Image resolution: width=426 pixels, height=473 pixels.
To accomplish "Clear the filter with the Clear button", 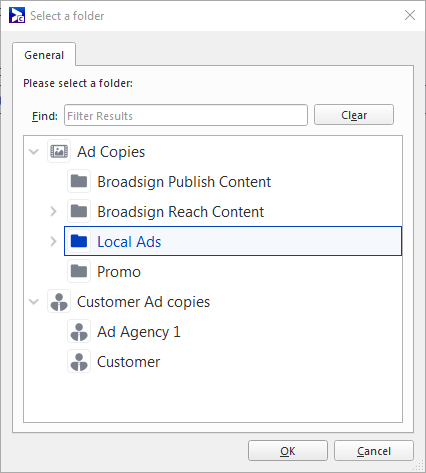I will coord(354,115).
